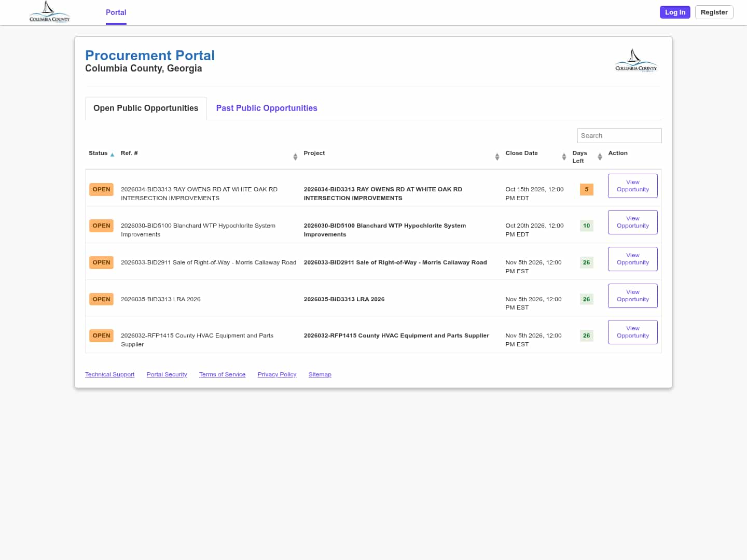Sort table by Ref. # sort arrows

(295, 157)
